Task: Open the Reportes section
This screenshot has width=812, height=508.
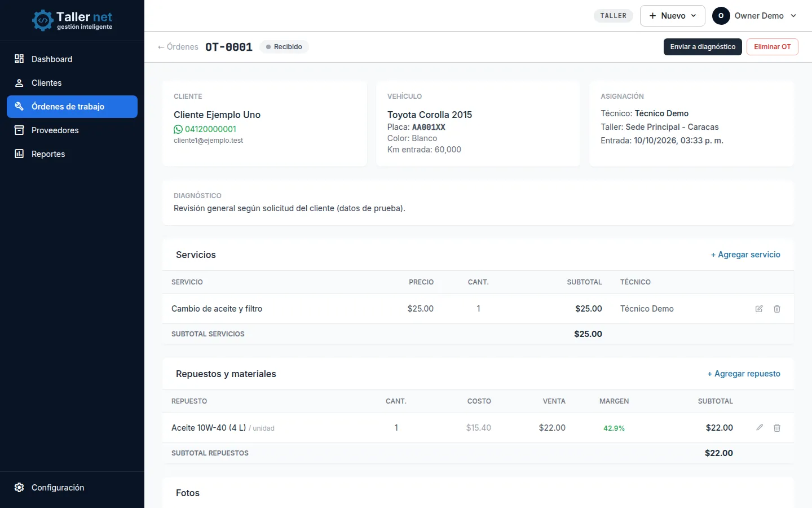Action: pyautogui.click(x=72, y=154)
